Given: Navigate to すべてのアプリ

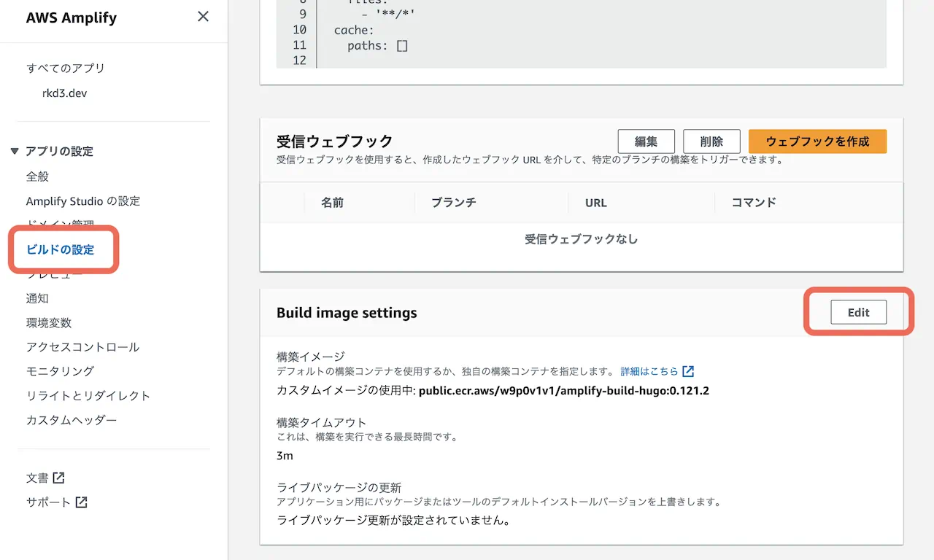Looking at the screenshot, I should pos(66,68).
